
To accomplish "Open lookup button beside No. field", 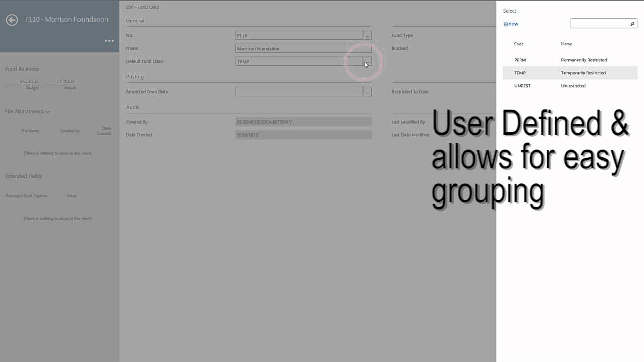I will click(367, 36).
